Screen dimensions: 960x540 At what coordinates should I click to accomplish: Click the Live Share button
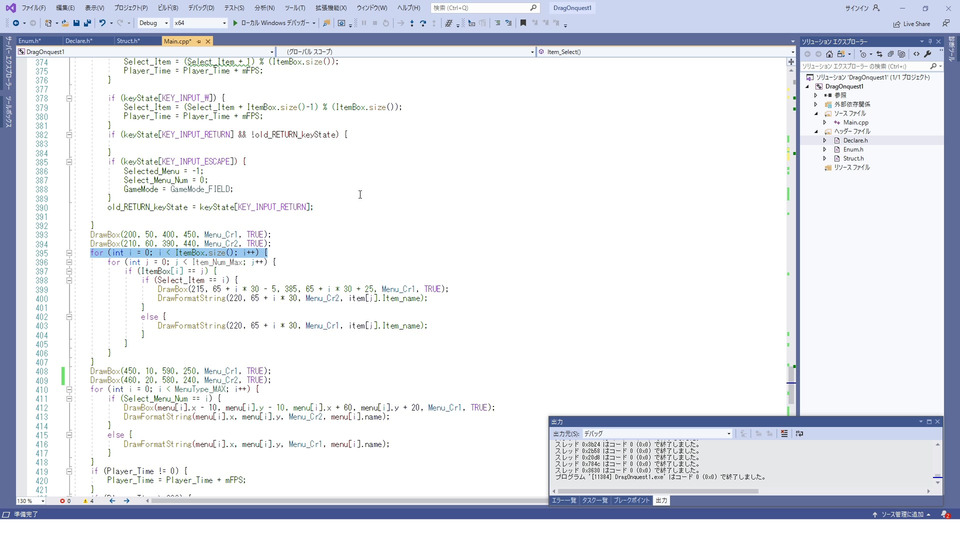click(x=912, y=24)
